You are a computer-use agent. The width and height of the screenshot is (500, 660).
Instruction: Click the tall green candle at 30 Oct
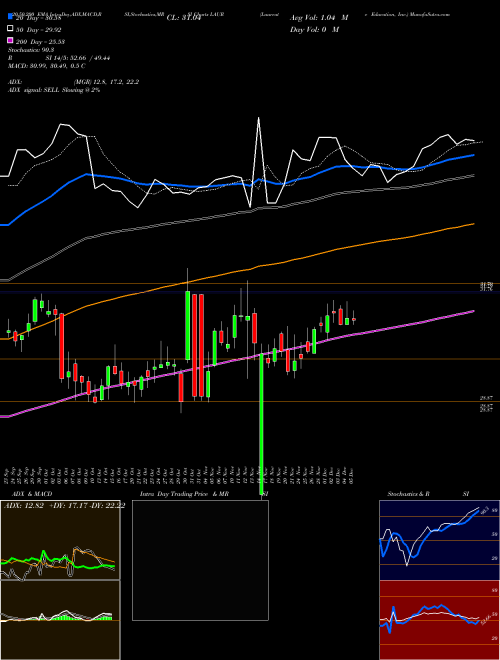point(188,325)
